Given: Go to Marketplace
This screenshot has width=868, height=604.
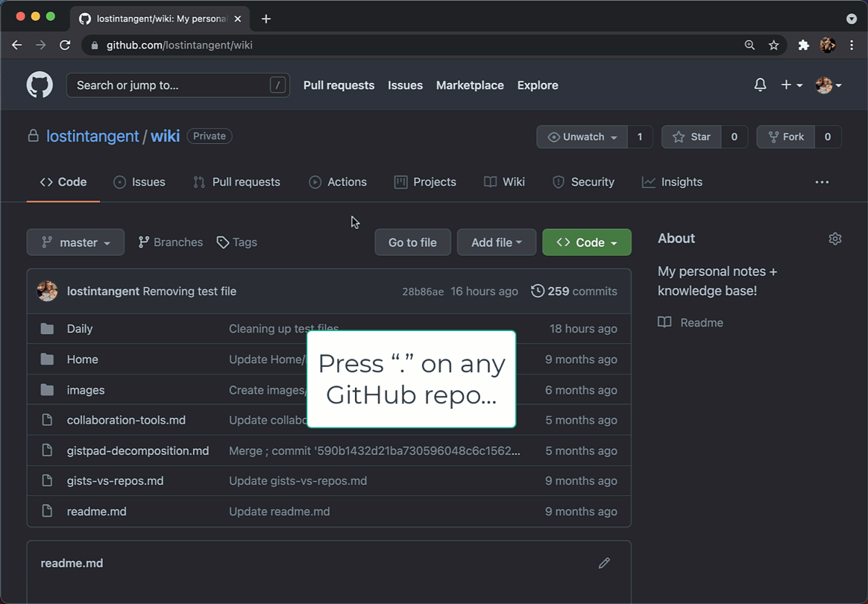Looking at the screenshot, I should click(x=470, y=85).
